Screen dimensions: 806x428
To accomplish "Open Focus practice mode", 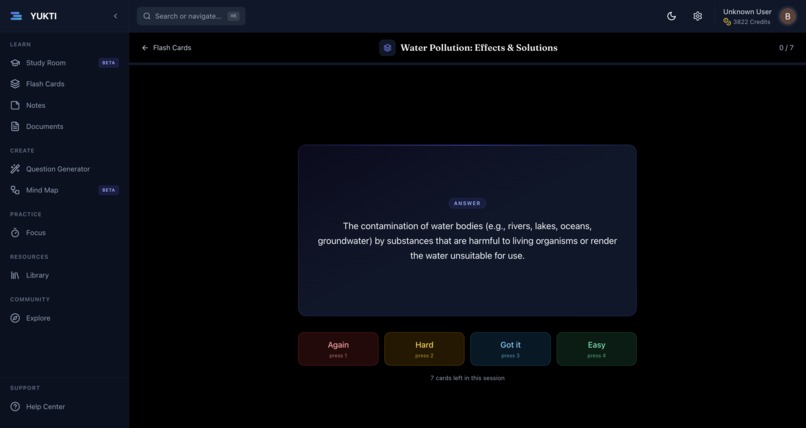I will (64, 233).
